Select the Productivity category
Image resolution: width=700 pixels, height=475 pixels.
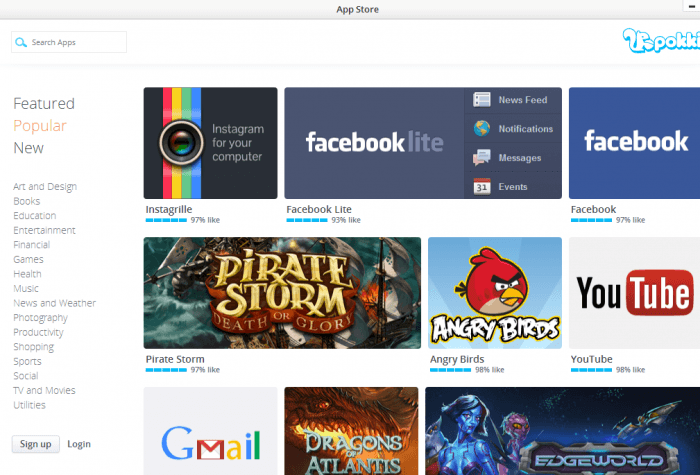coord(38,332)
